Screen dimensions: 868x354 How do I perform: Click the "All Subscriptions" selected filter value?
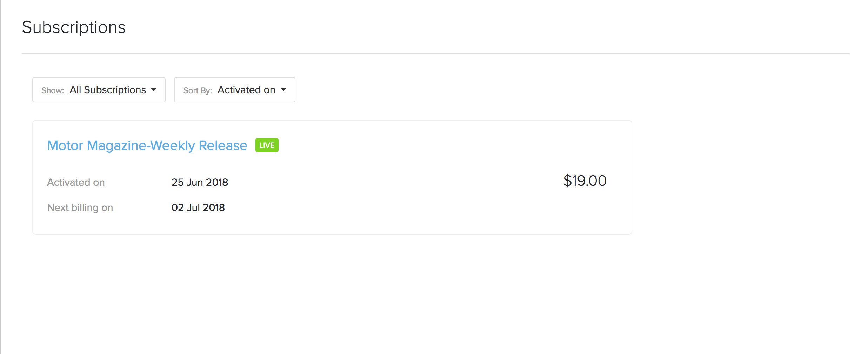108,90
